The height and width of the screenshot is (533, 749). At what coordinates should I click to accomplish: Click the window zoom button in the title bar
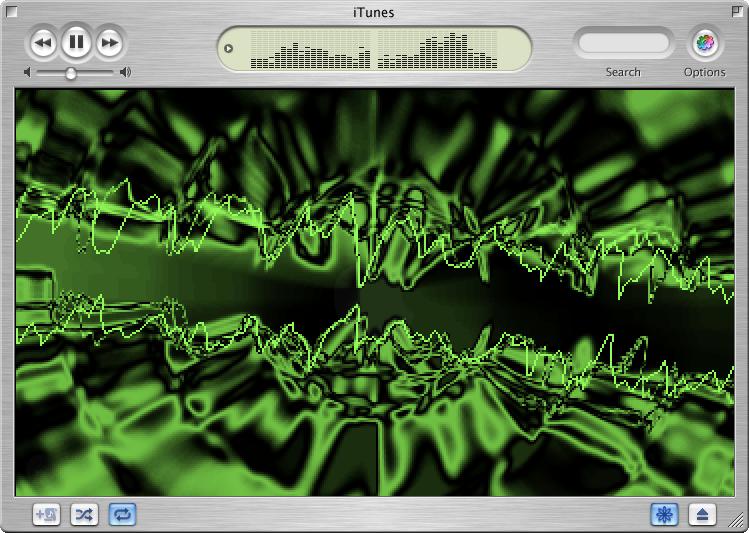pyautogui.click(x=738, y=11)
